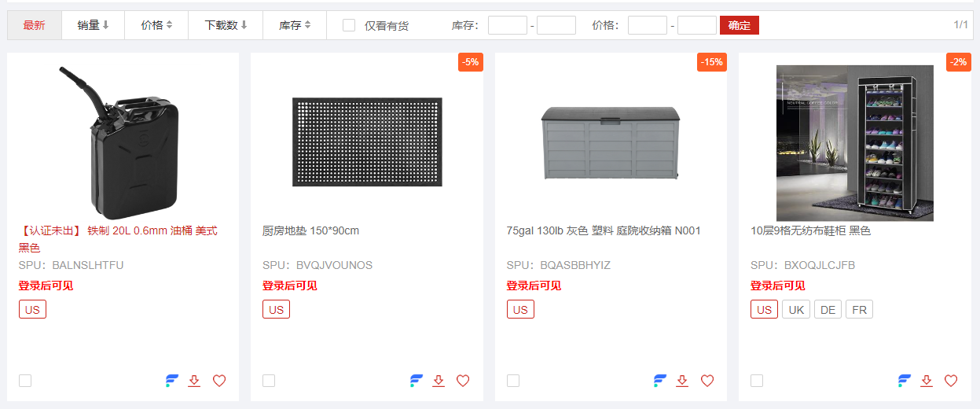Image resolution: width=980 pixels, height=409 pixels.
Task: Sort the list by 销量
Action: point(93,25)
